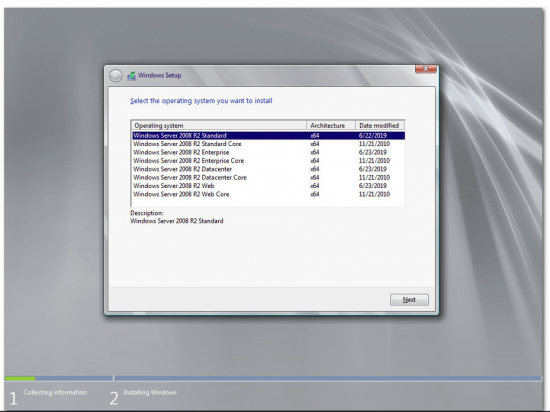
Task: Click the Collecting information step label
Action: pos(55,392)
